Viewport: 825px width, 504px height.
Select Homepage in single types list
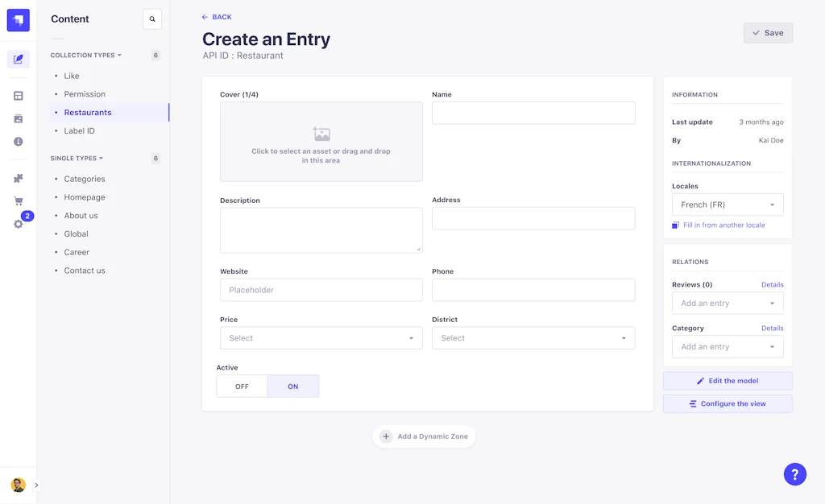click(x=85, y=197)
